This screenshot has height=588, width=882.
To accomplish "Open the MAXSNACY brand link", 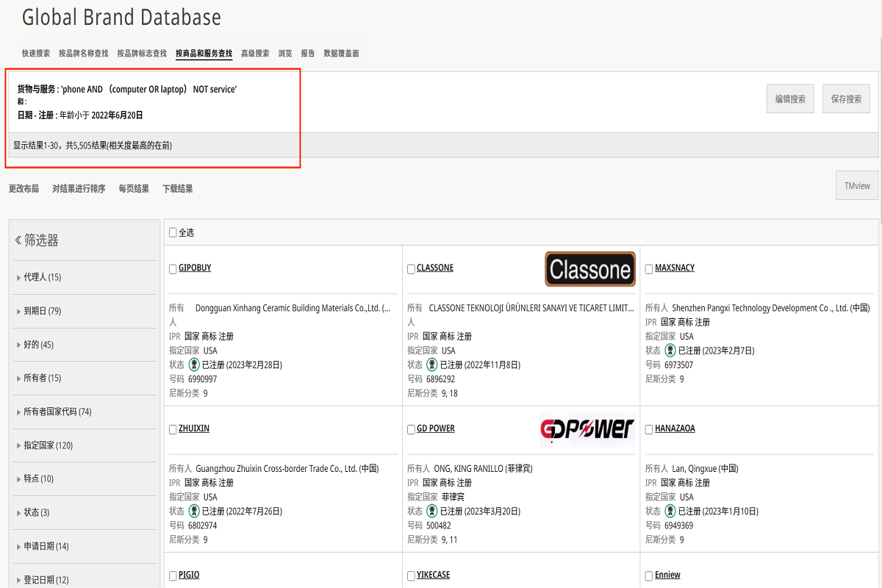I will point(675,268).
